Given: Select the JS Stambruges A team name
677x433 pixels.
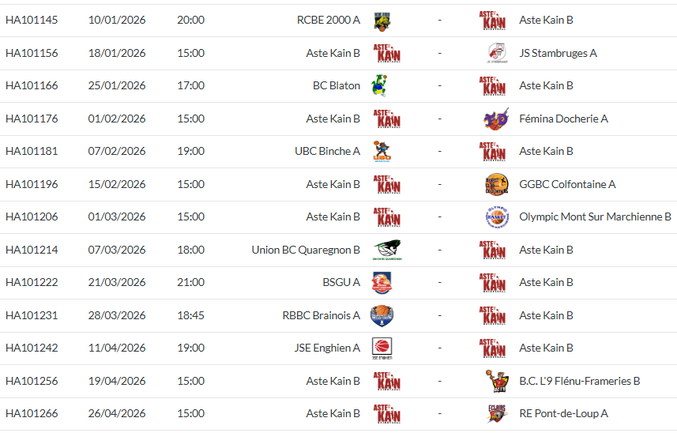Looking at the screenshot, I should pyautogui.click(x=558, y=53).
